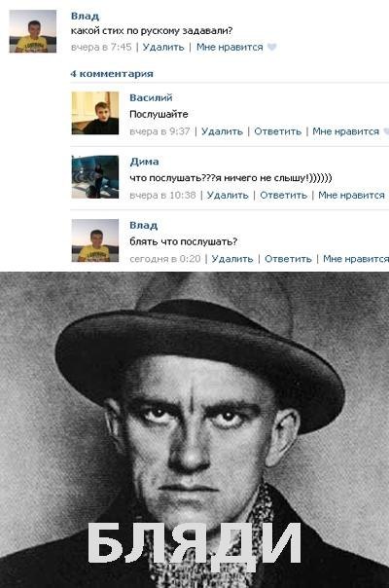Like the original post via Мне нравится

click(x=230, y=47)
